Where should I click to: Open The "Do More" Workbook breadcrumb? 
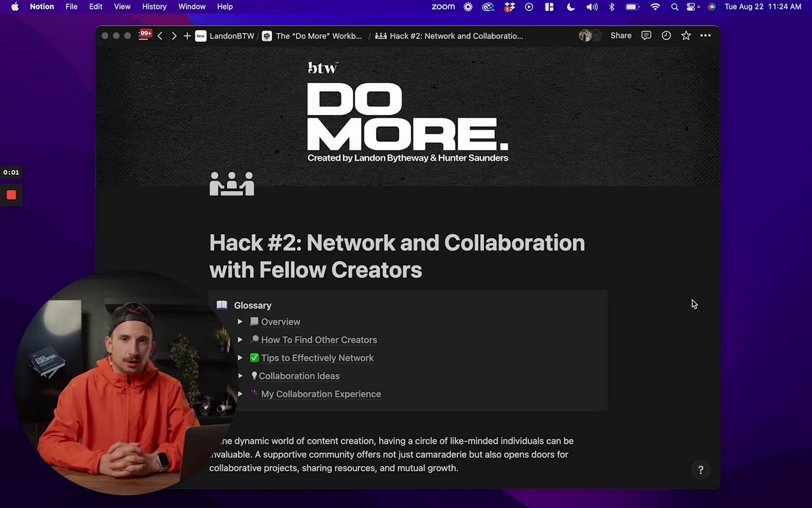click(312, 36)
